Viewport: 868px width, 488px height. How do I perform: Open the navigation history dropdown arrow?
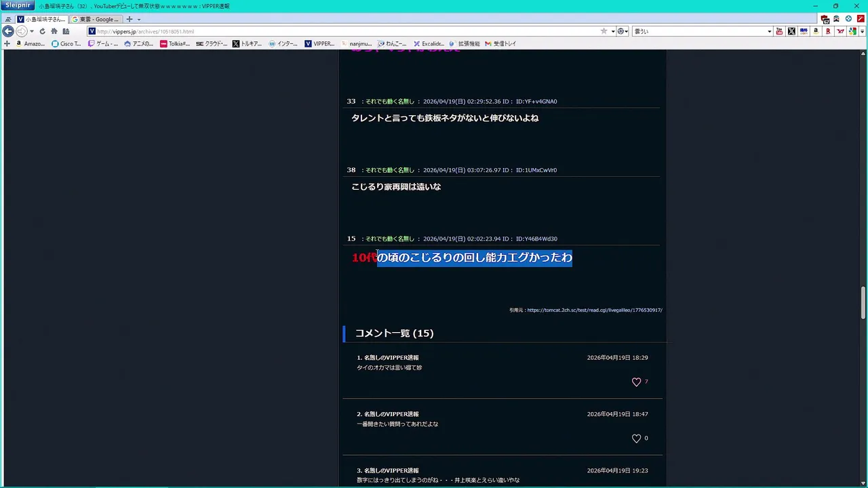32,31
